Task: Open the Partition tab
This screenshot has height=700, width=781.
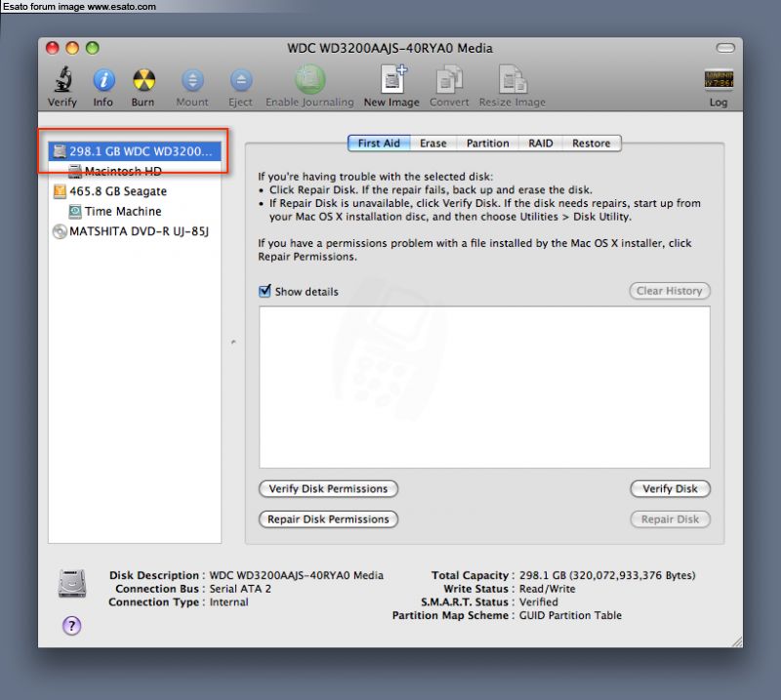Action: (487, 144)
